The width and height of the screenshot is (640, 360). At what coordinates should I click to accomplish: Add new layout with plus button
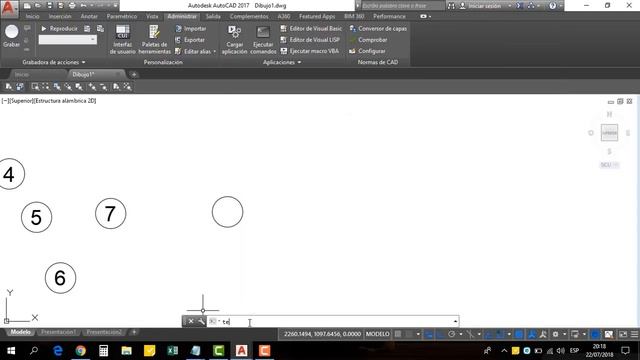click(x=134, y=332)
